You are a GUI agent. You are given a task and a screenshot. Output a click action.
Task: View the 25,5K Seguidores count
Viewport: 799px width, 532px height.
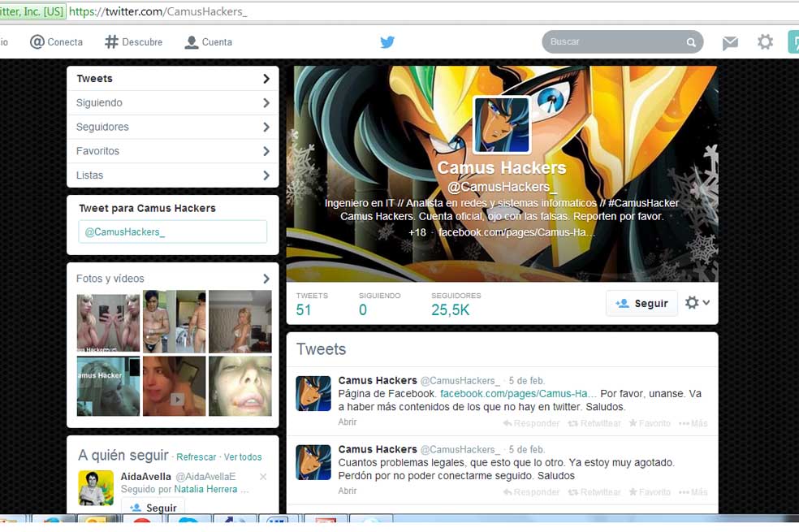point(456,305)
